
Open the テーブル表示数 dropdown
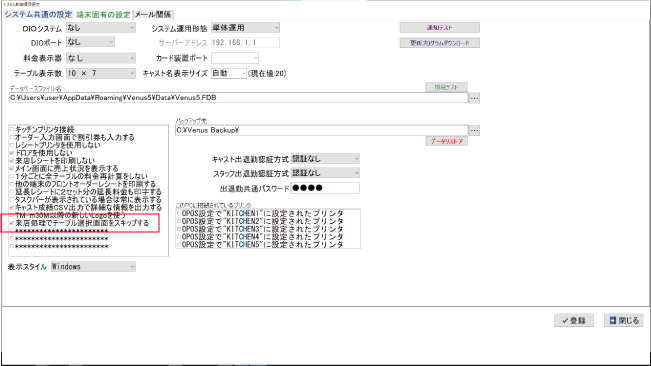click(101, 73)
